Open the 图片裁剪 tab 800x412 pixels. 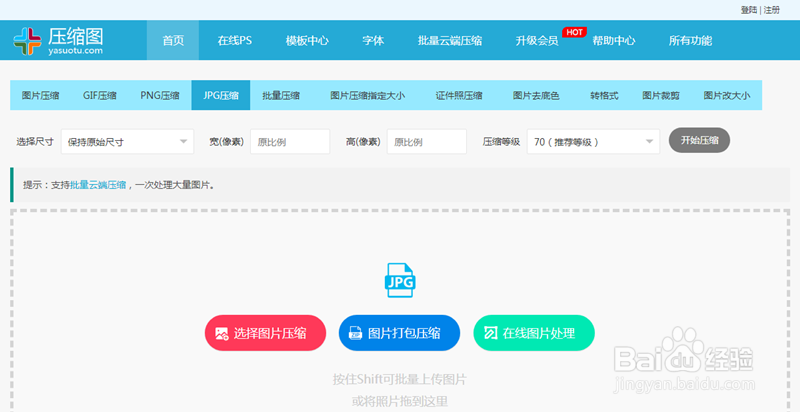pyautogui.click(x=661, y=95)
